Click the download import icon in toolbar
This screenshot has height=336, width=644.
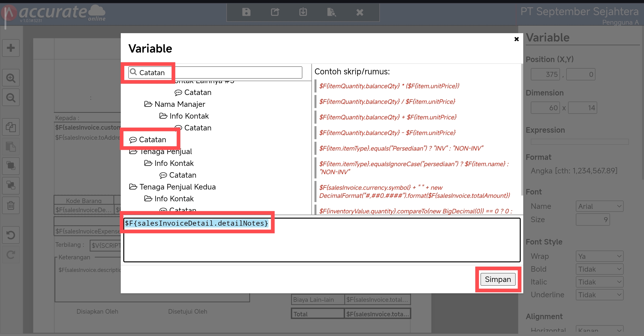pyautogui.click(x=303, y=12)
